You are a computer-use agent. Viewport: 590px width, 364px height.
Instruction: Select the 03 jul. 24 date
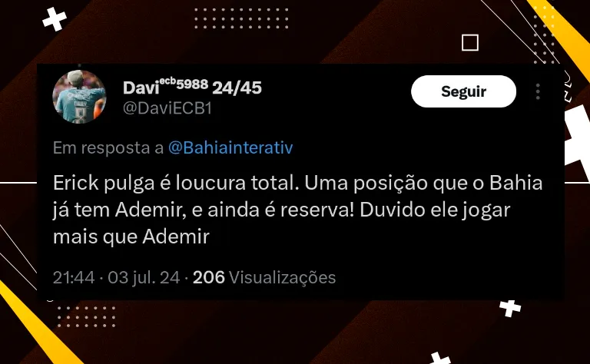tap(144, 277)
